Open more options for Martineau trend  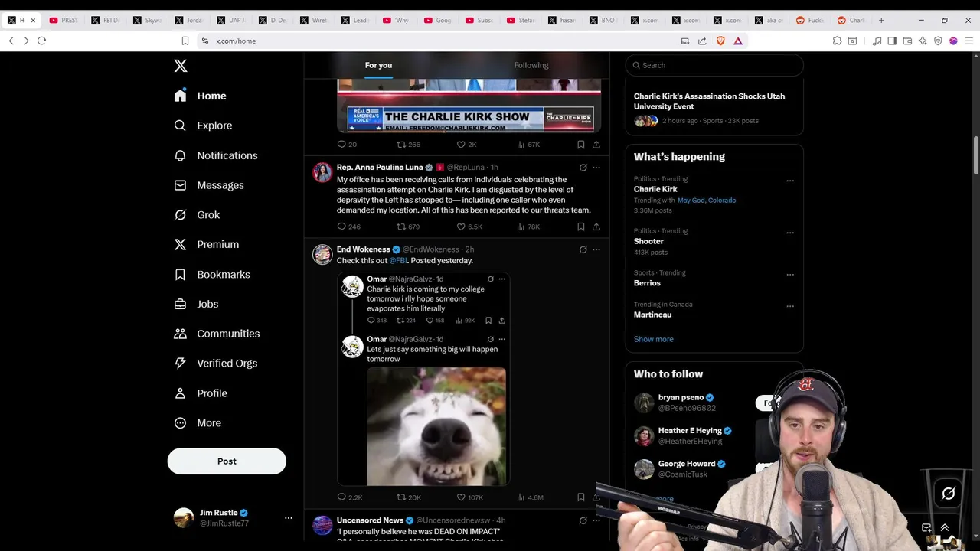click(x=790, y=307)
